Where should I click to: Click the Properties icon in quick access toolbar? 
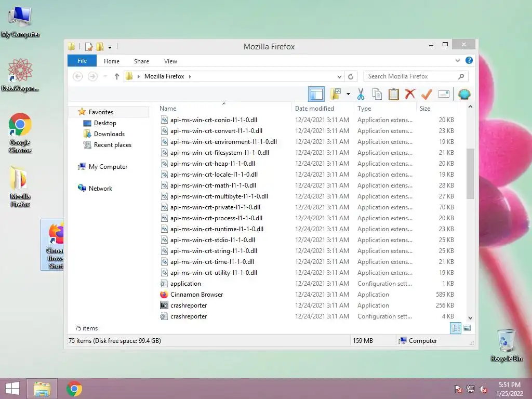click(x=88, y=46)
